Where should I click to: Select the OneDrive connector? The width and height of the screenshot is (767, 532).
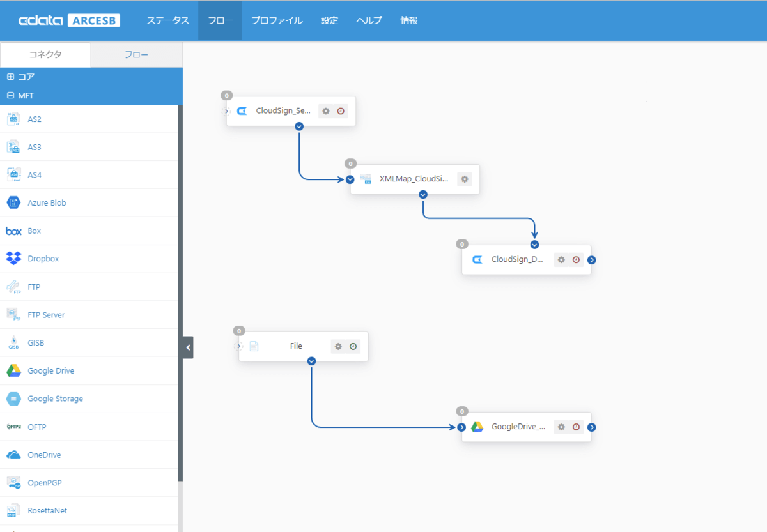46,454
